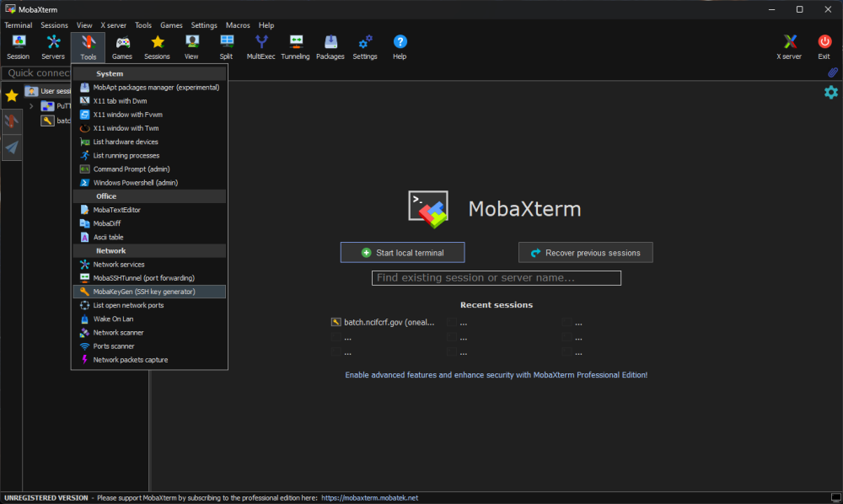Expand the PuTTY sessions tree node

pyautogui.click(x=31, y=106)
